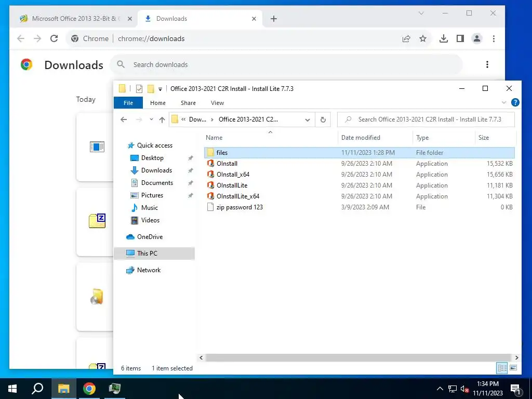This screenshot has height=399, width=532.
Task: Open Chrome's three-dot main menu
Action: click(494, 38)
